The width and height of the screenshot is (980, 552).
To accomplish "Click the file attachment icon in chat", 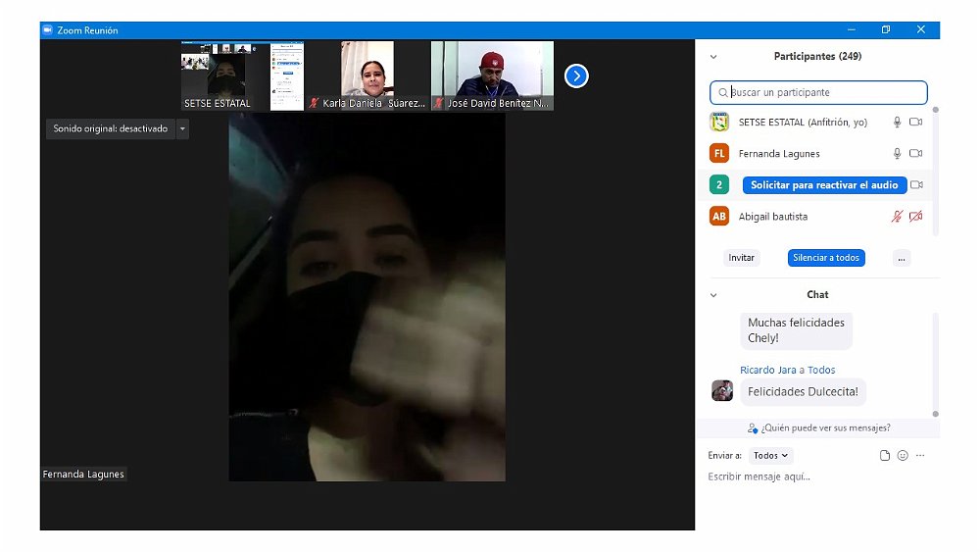I will (x=885, y=455).
